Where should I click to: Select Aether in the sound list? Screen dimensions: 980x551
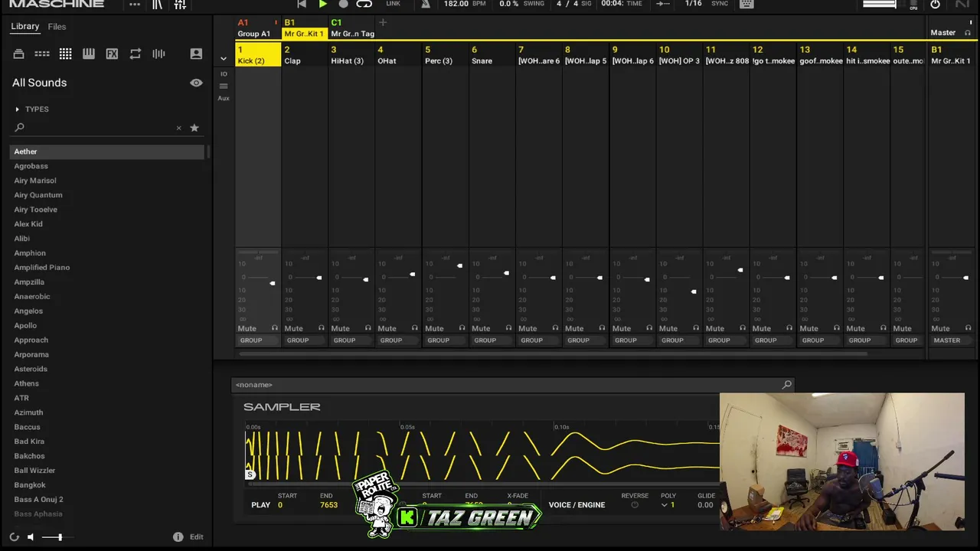(x=107, y=152)
